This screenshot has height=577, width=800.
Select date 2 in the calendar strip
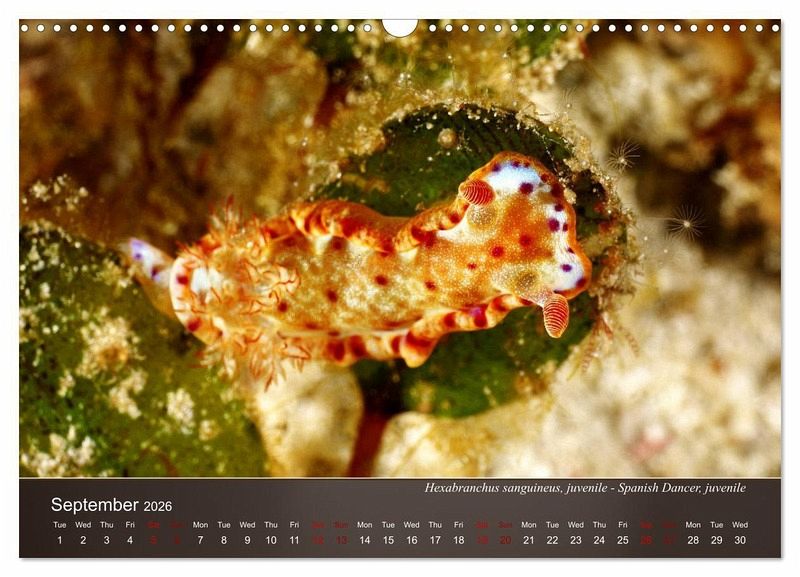[83, 540]
